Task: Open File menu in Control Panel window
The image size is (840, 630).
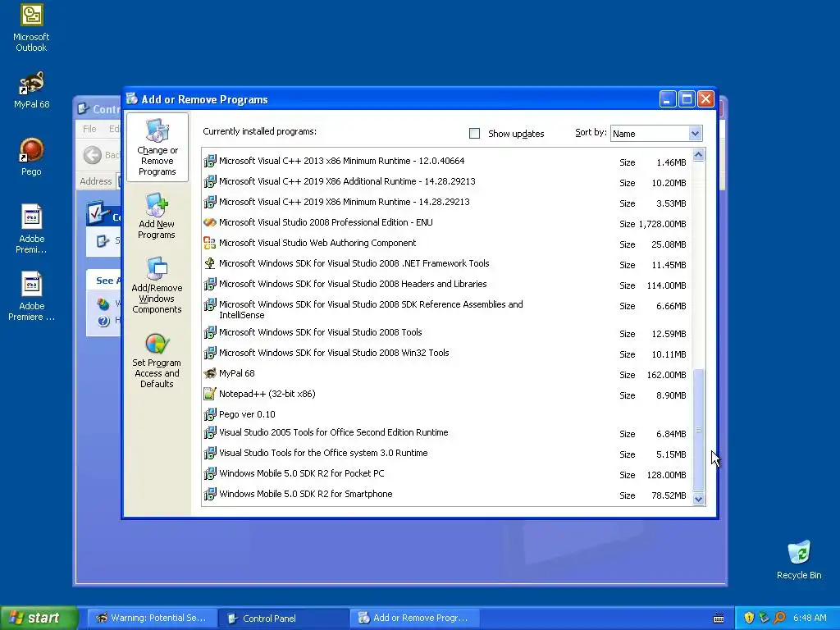Action: pos(89,129)
